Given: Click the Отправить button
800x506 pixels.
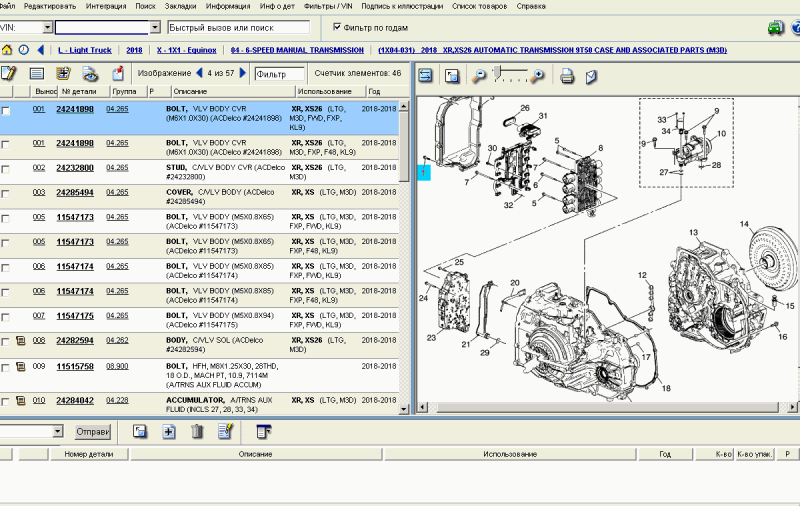Looking at the screenshot, I should point(92,432).
